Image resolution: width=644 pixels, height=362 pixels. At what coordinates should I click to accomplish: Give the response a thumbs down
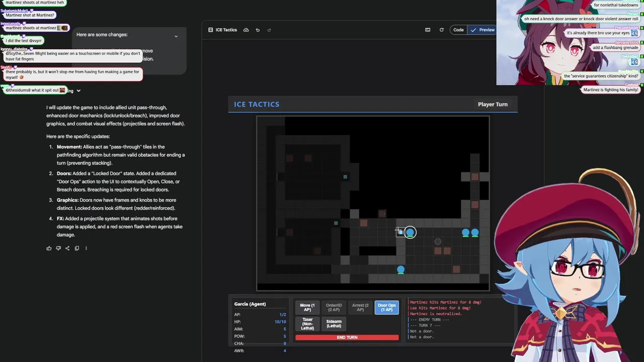[x=58, y=248]
